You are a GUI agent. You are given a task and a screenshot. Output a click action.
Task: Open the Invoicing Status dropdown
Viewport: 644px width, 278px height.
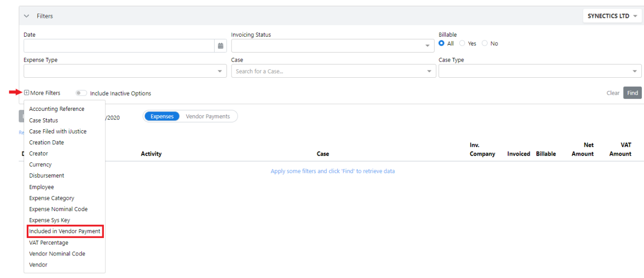click(x=333, y=46)
